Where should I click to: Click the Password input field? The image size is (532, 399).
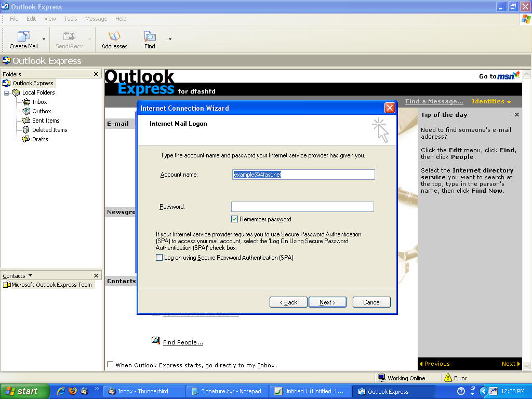(303, 207)
